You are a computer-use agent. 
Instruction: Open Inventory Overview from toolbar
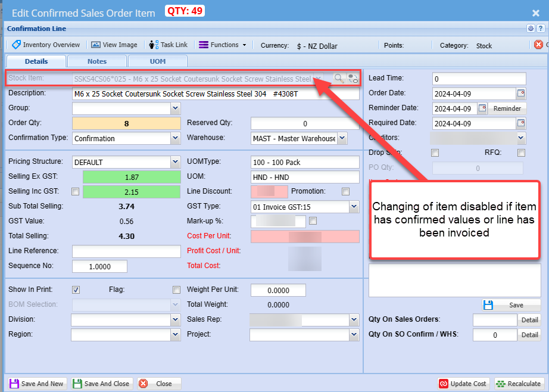pyautogui.click(x=46, y=45)
